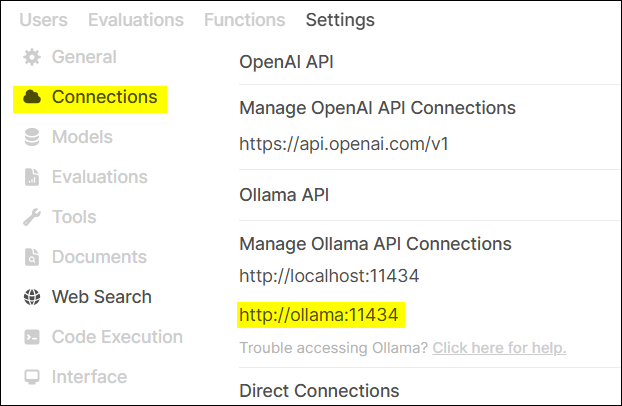Screen dimensions: 622x406
Task: Click the http://ollama:11434 URL field
Action: [x=319, y=316]
